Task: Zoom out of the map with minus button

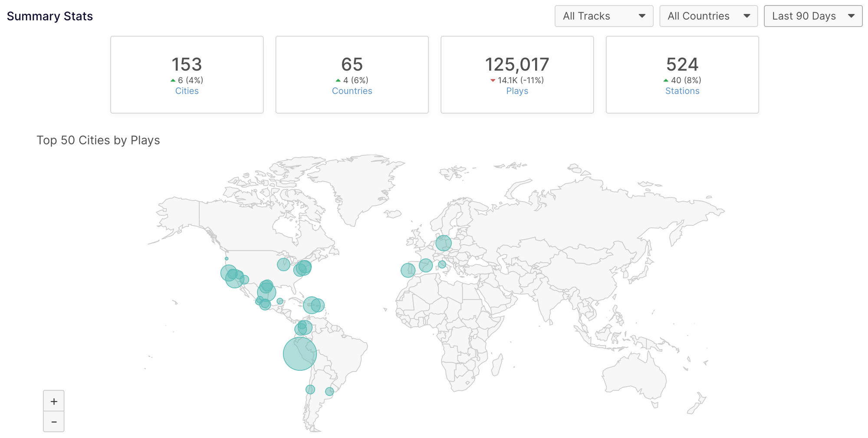Action: point(54,422)
